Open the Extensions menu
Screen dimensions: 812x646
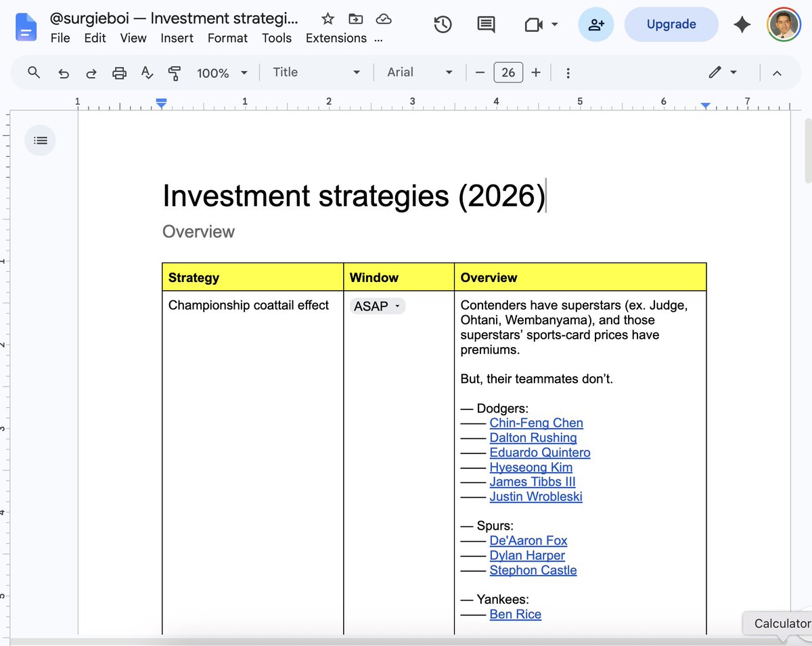[x=336, y=38]
